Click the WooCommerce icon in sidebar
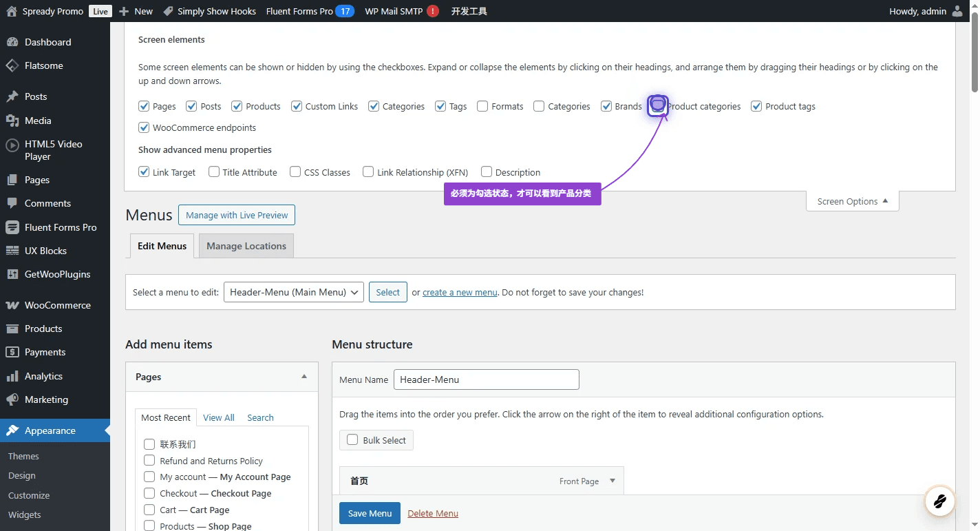This screenshot has width=980, height=531. [12, 305]
